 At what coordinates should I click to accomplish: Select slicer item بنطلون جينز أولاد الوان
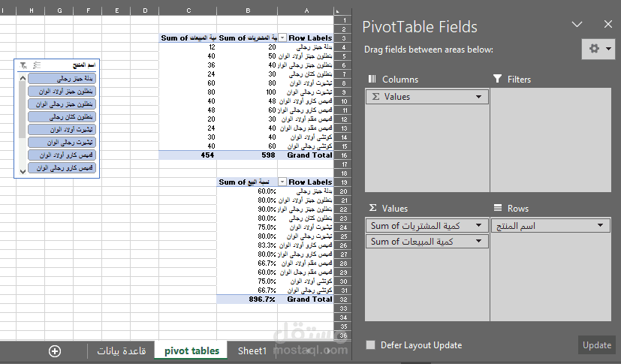click(62, 92)
